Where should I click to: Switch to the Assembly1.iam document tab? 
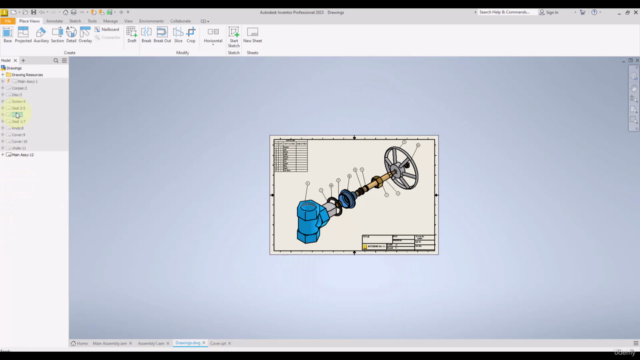click(151, 343)
